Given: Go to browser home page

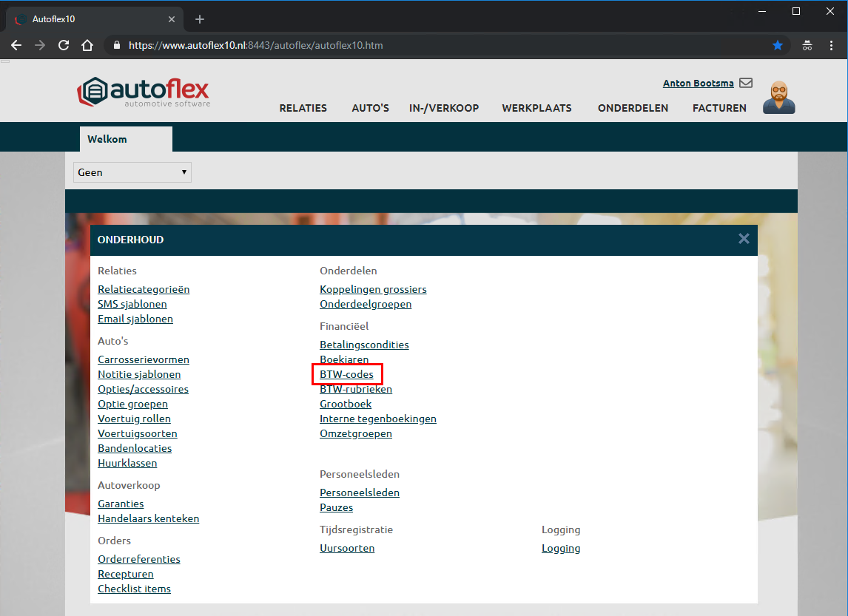Looking at the screenshot, I should coord(87,45).
